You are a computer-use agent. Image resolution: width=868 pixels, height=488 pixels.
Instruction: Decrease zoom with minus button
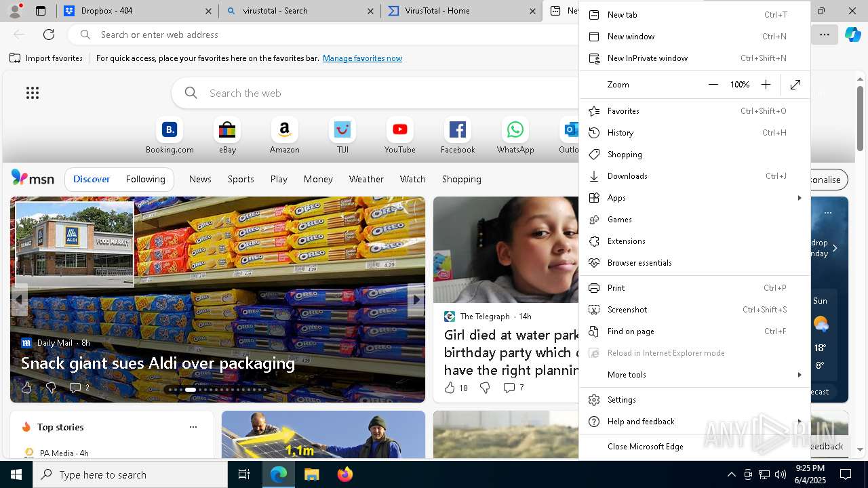pos(713,85)
